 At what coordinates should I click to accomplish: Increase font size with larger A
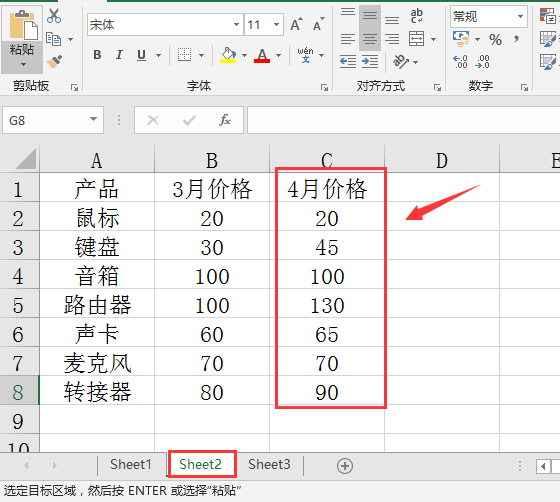point(296,24)
